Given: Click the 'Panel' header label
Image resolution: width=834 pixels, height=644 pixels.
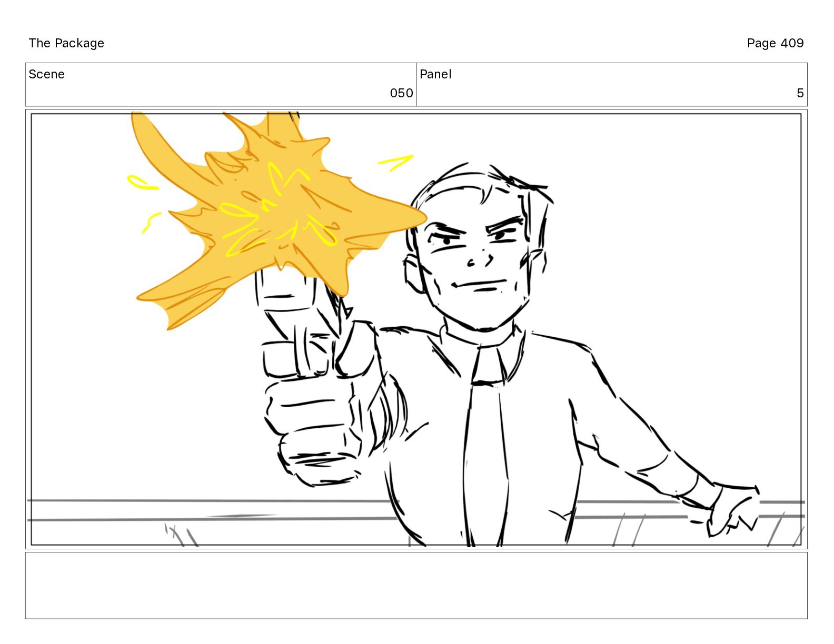Looking at the screenshot, I should point(435,74).
